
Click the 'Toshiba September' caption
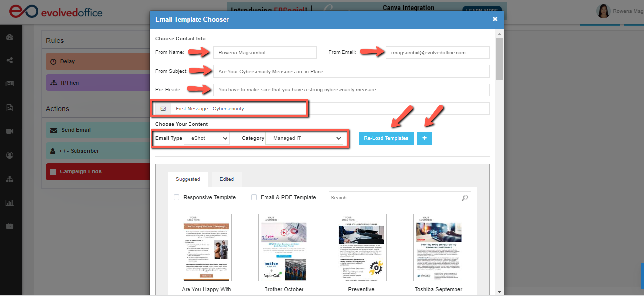[x=439, y=289]
